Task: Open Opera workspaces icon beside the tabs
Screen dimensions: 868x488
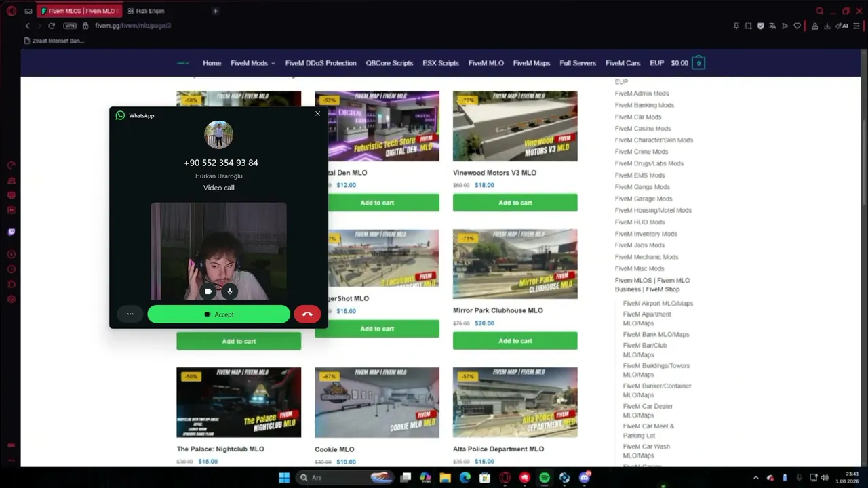Action: coord(28,11)
